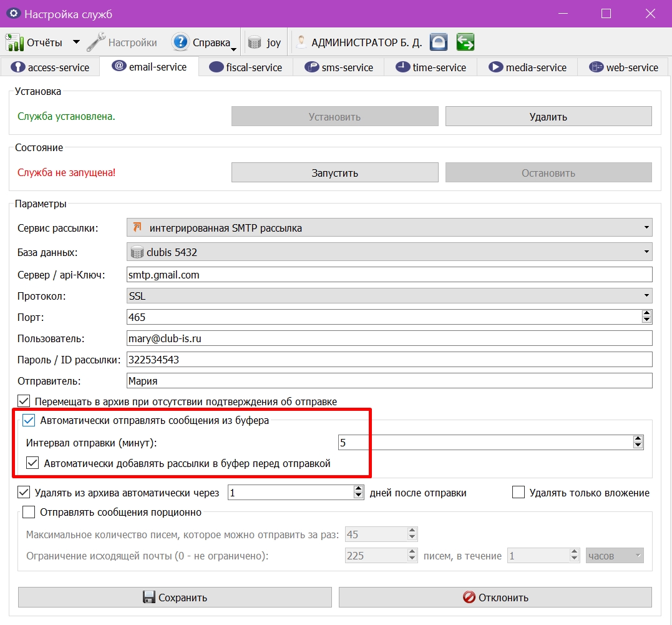Open the Отчёты reports chart icon
The width and height of the screenshot is (672, 625).
[x=14, y=42]
